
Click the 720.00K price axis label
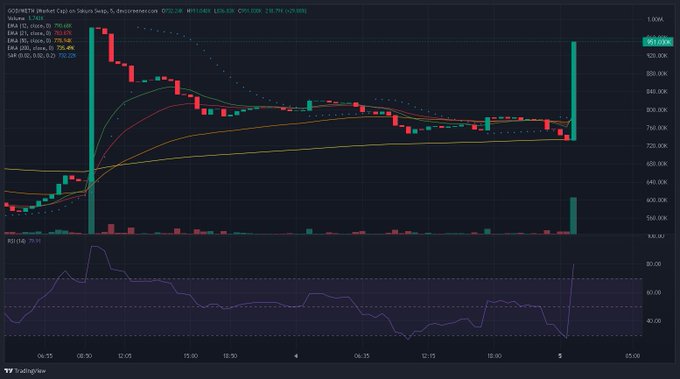click(x=657, y=146)
